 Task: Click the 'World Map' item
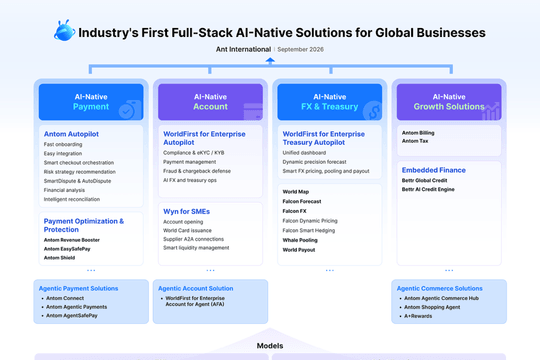coord(296,192)
